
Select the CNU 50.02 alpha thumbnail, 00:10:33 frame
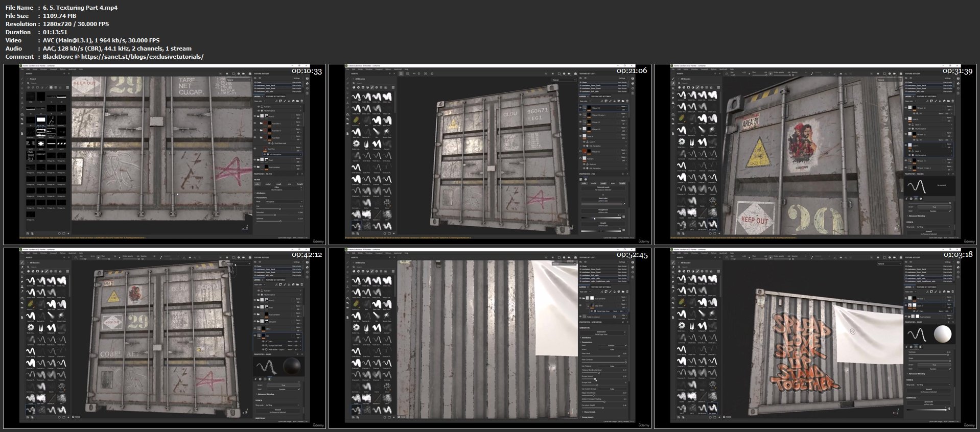31,154
